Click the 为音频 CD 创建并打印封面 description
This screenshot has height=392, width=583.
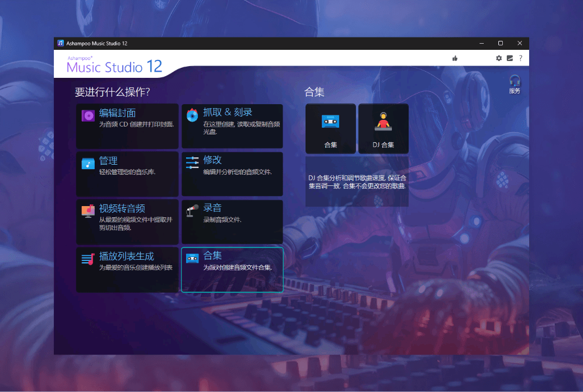(136, 124)
